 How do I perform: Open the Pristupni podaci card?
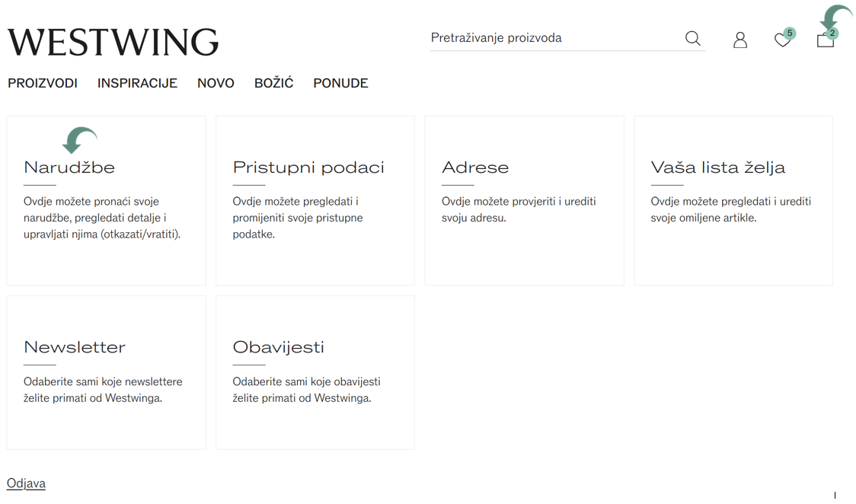tap(315, 200)
